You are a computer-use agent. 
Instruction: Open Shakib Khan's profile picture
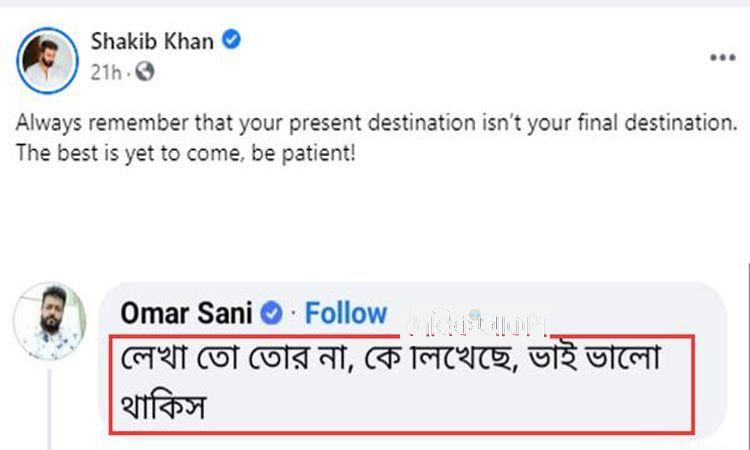tap(47, 57)
